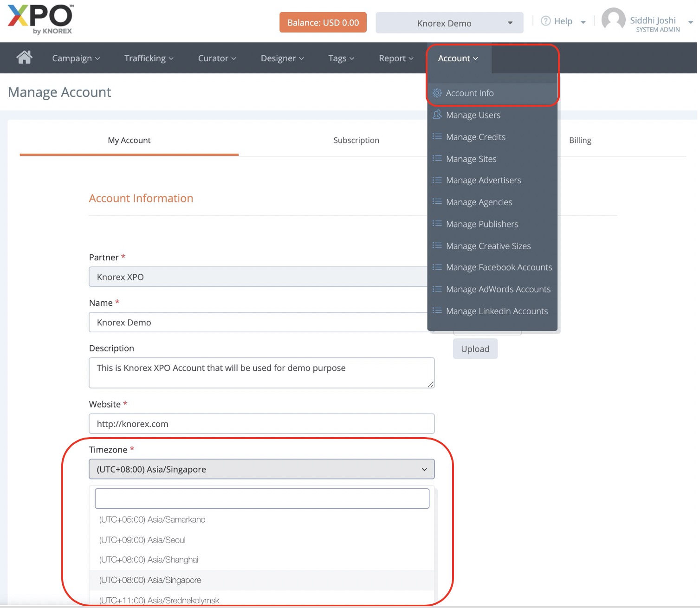Select Manage Advertisers from Account menu
The height and width of the screenshot is (608, 700).
coord(483,180)
